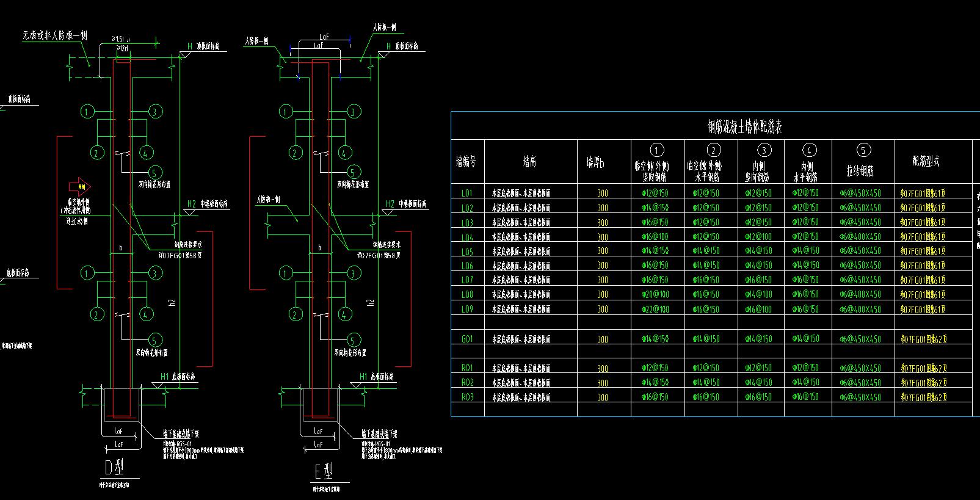Select H1 底板面标高 label in D-type section
The width and height of the screenshot is (980, 500).
click(x=178, y=377)
